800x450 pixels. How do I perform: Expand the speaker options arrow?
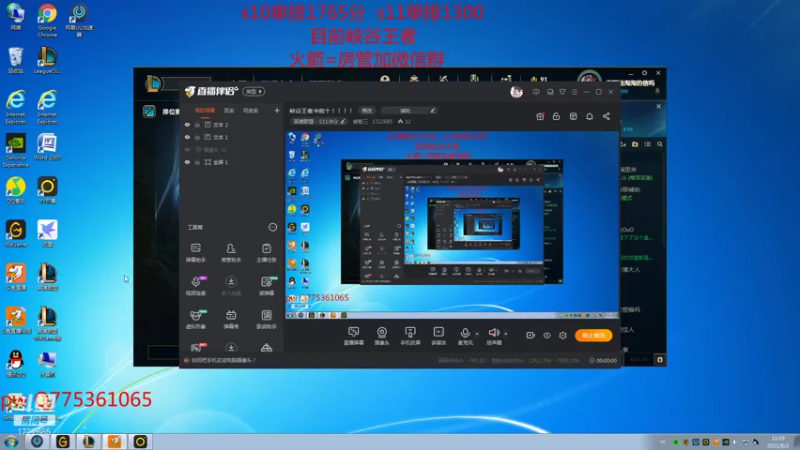click(x=505, y=334)
